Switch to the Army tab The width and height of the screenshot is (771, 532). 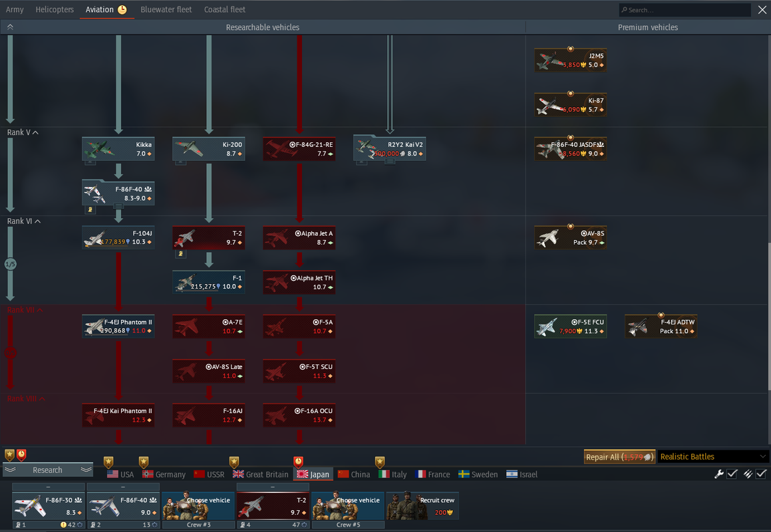click(15, 9)
